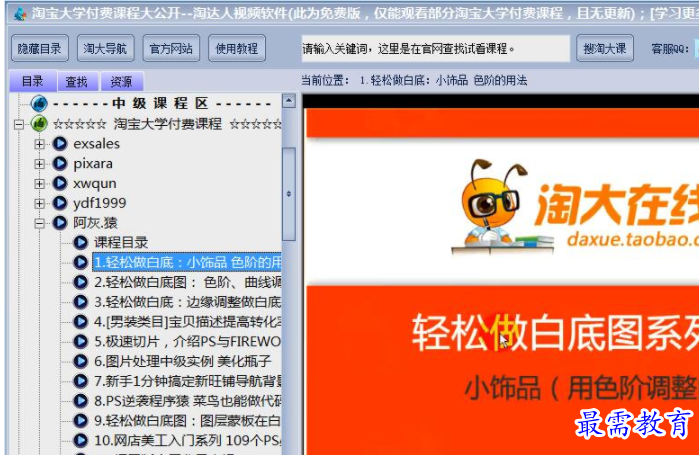Select the 阿灰.猿 tree item
Screen dimensions: 699x455
95,222
